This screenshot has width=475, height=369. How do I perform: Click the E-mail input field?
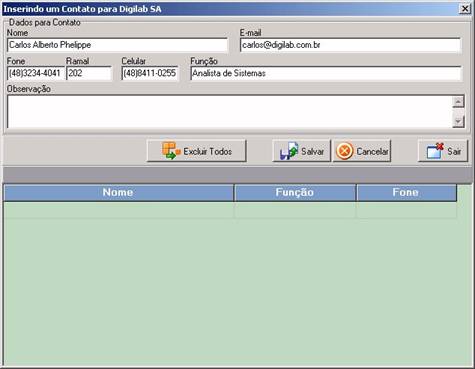(x=350, y=45)
